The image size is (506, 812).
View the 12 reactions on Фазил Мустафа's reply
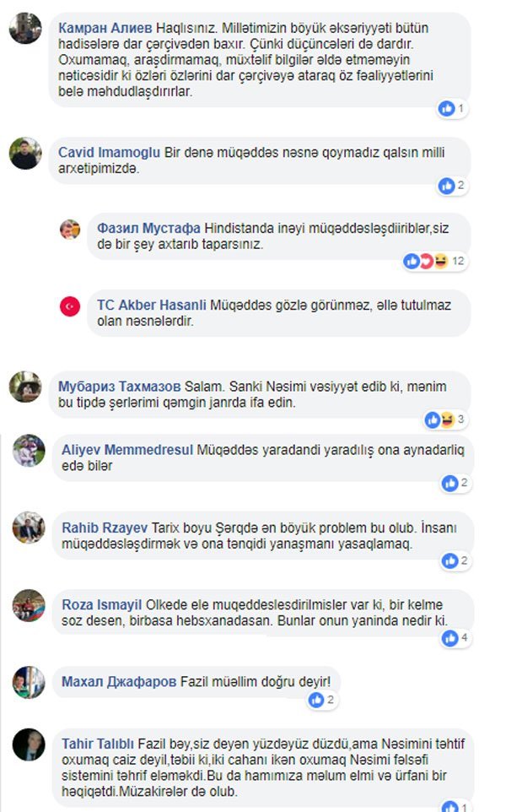[x=434, y=262]
